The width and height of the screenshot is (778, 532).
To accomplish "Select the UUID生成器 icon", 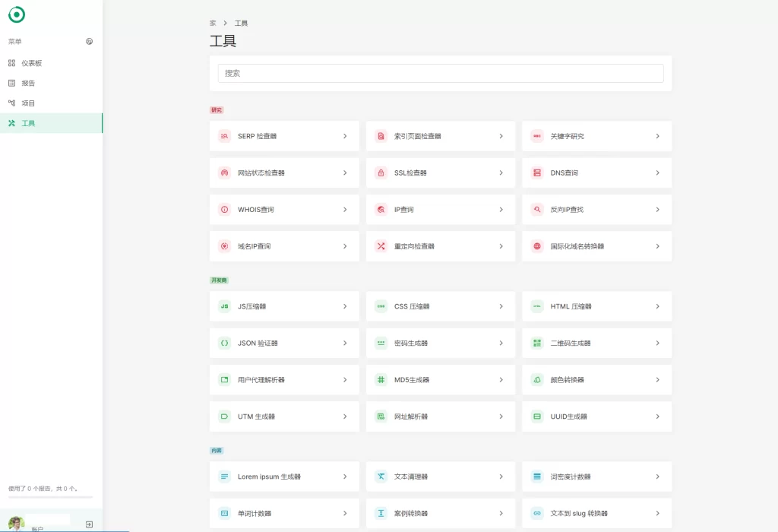I will [x=536, y=416].
